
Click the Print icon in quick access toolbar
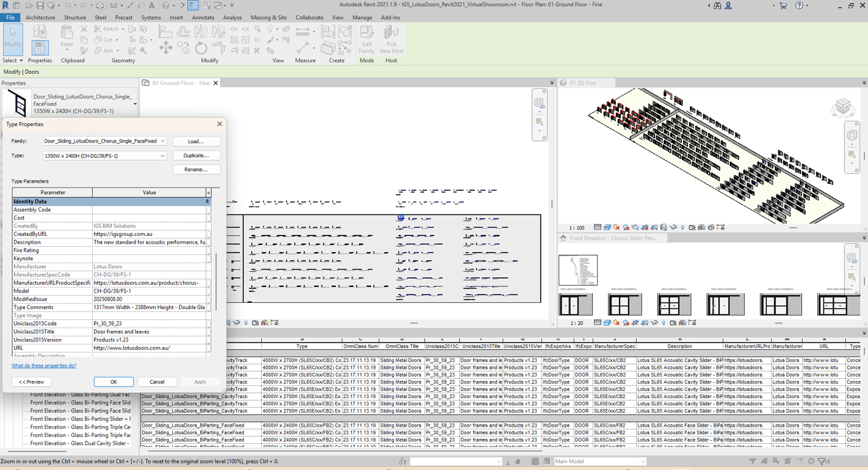click(100, 6)
